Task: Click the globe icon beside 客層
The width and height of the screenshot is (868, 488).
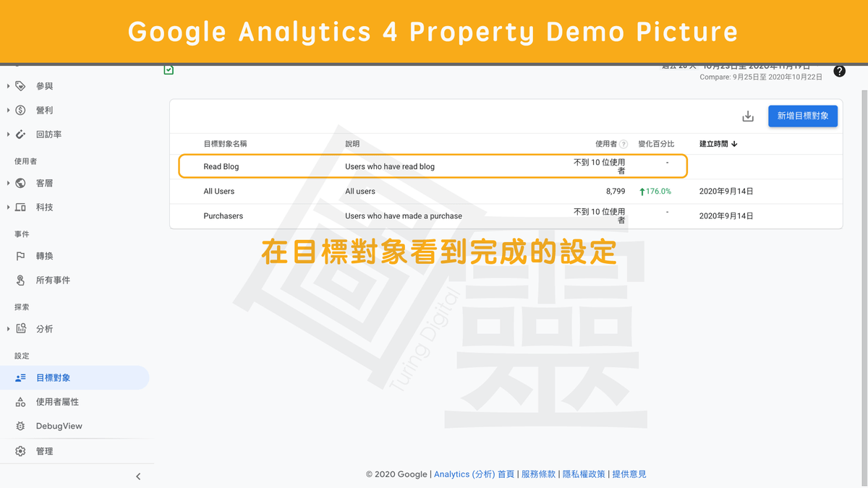Action: [20, 183]
